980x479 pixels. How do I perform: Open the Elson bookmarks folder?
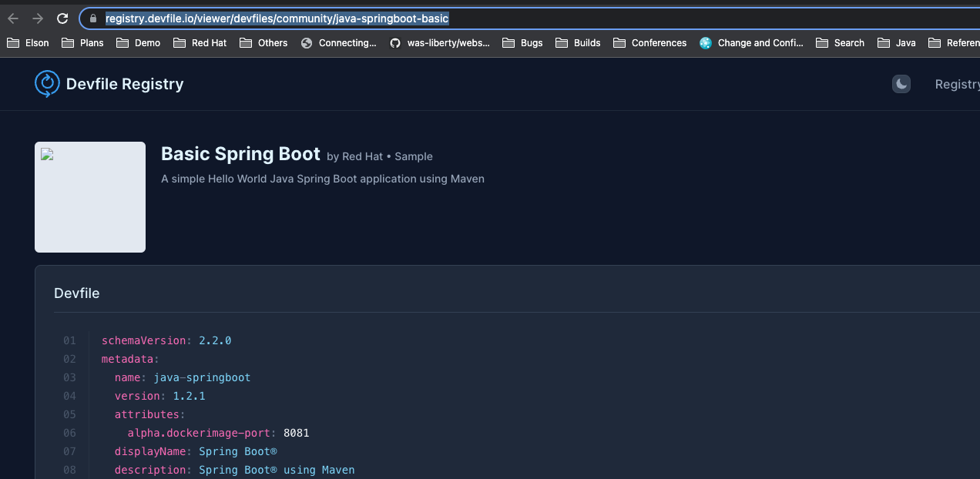(28, 43)
